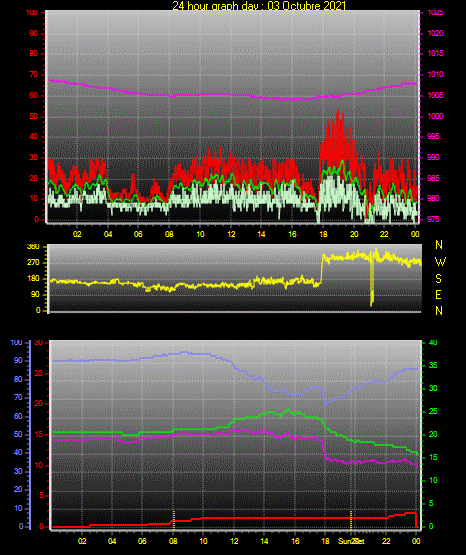
Task: Click the graph title "24 hour graph day : 03 Octubre 2021"
Action: pyautogui.click(x=259, y=5)
